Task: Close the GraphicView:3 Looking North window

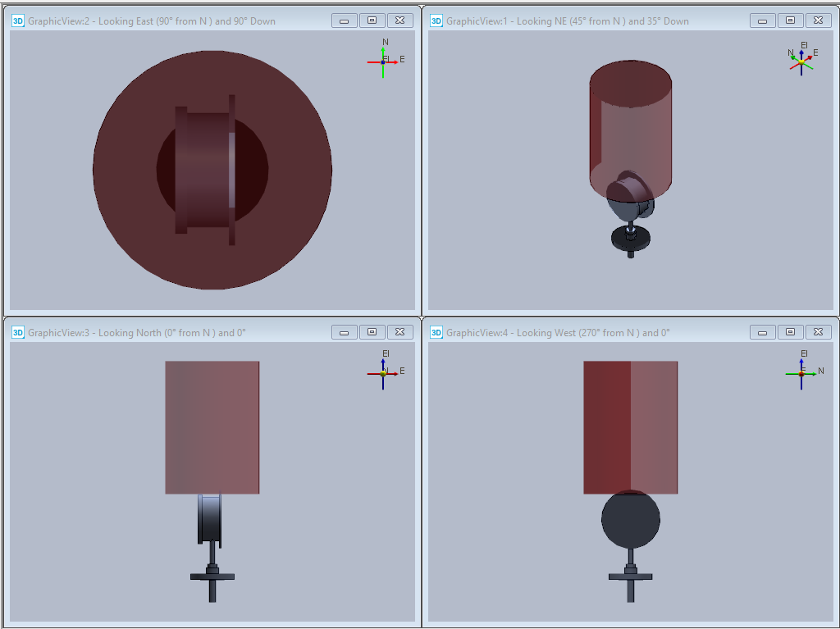Action: (x=399, y=332)
